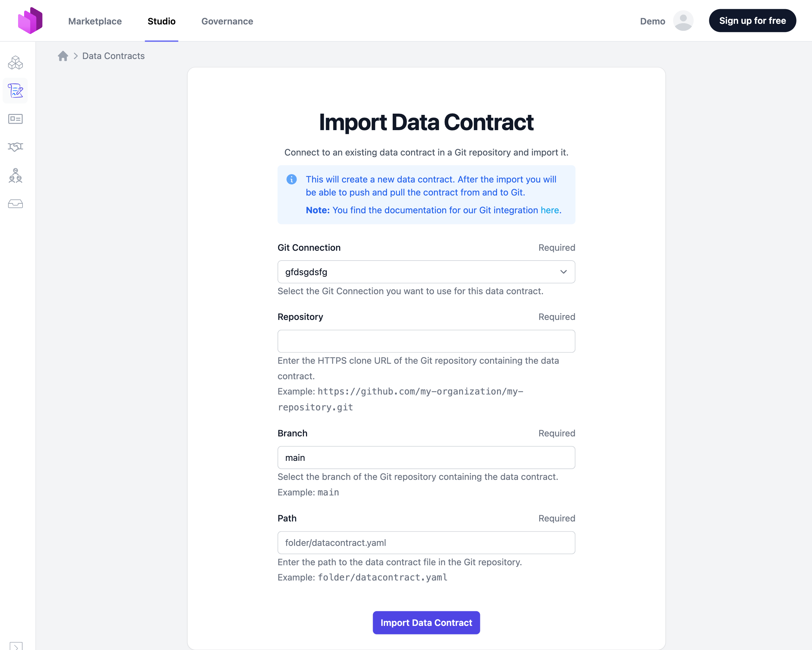Select the Studio tab
The image size is (812, 650).
point(161,21)
